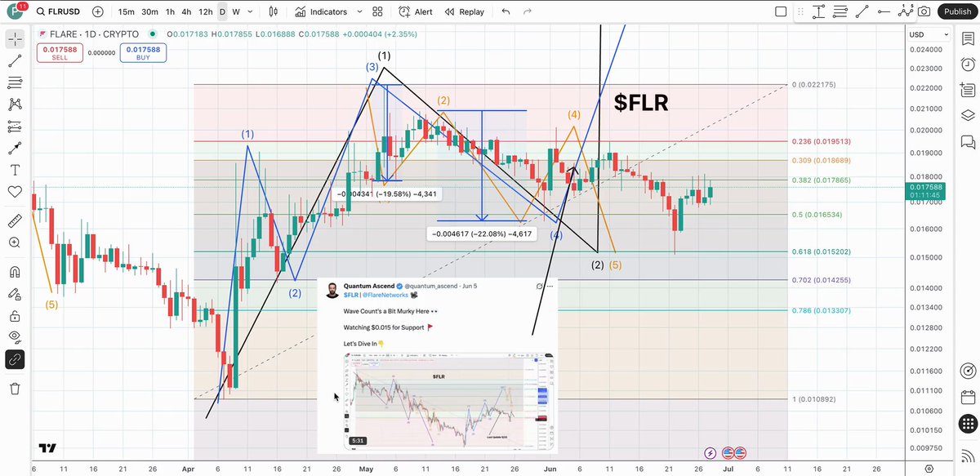The image size is (980, 476).
Task: Open the brushes and arrows tools group
Action: [x=15, y=148]
